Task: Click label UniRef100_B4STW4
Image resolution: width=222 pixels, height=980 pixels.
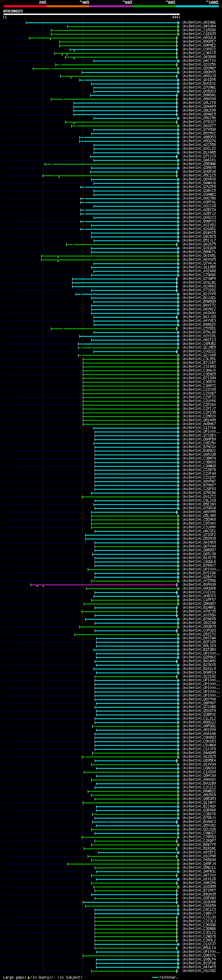Action: 199,638
